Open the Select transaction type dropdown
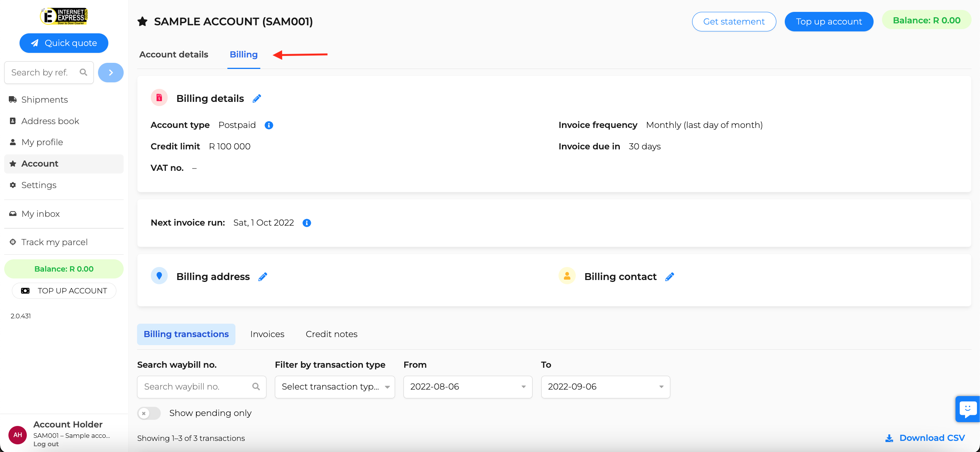 (x=335, y=387)
